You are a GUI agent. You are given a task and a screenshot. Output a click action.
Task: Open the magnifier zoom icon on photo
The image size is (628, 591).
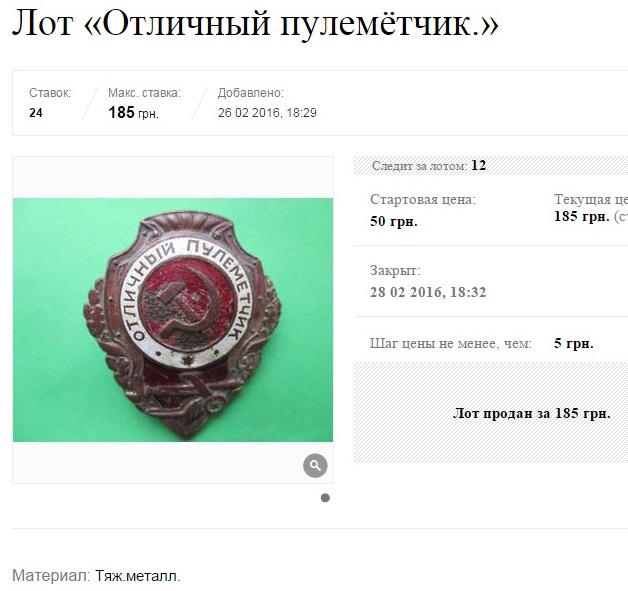click(x=315, y=465)
